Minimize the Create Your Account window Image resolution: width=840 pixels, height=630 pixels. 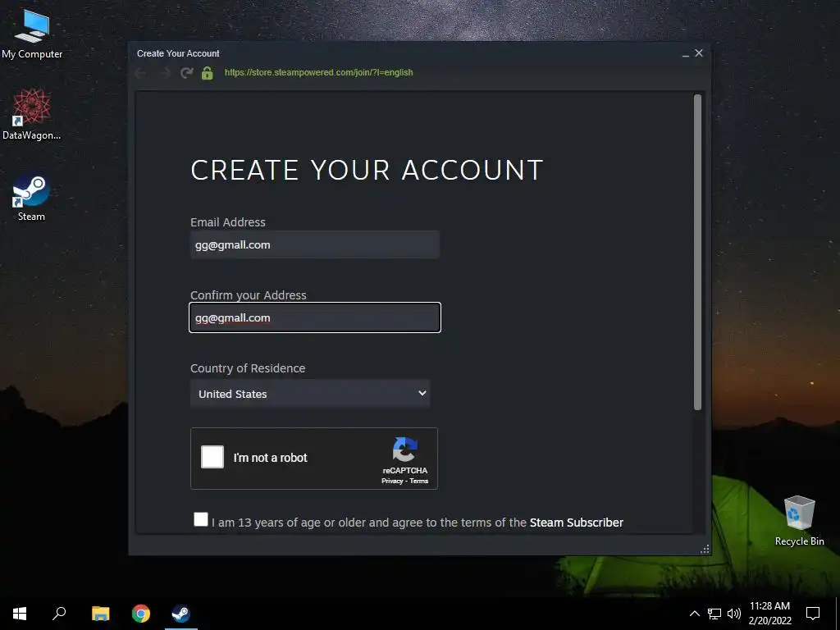point(685,53)
